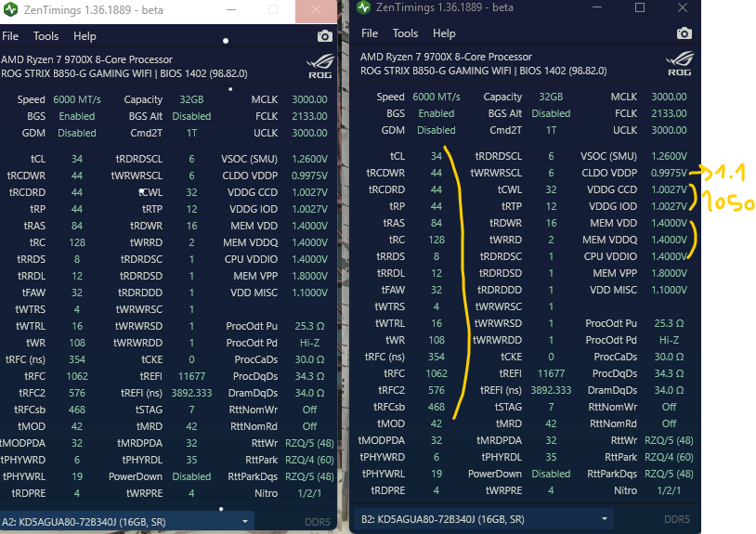This screenshot has width=756, height=534.
Task: Click ProcOdt Pu 25.3 Ω in left window
Action: (x=309, y=326)
